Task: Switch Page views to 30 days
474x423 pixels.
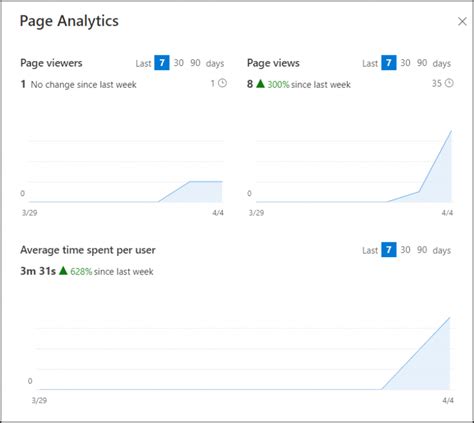Action: (405, 63)
